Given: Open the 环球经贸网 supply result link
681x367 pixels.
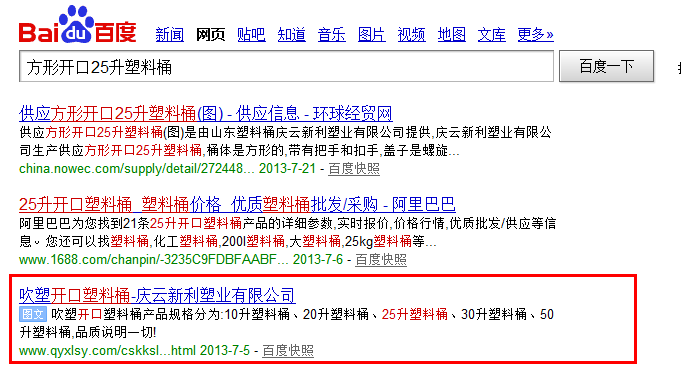Looking at the screenshot, I should tap(206, 114).
